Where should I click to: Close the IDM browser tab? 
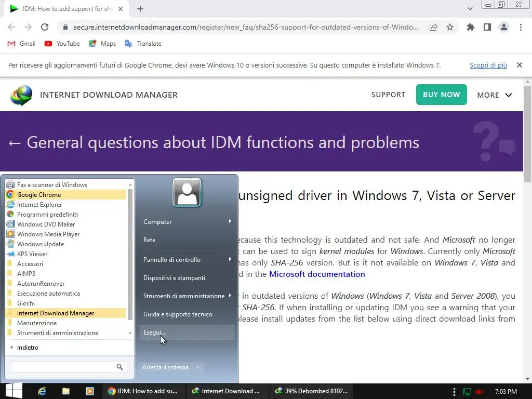121,9
